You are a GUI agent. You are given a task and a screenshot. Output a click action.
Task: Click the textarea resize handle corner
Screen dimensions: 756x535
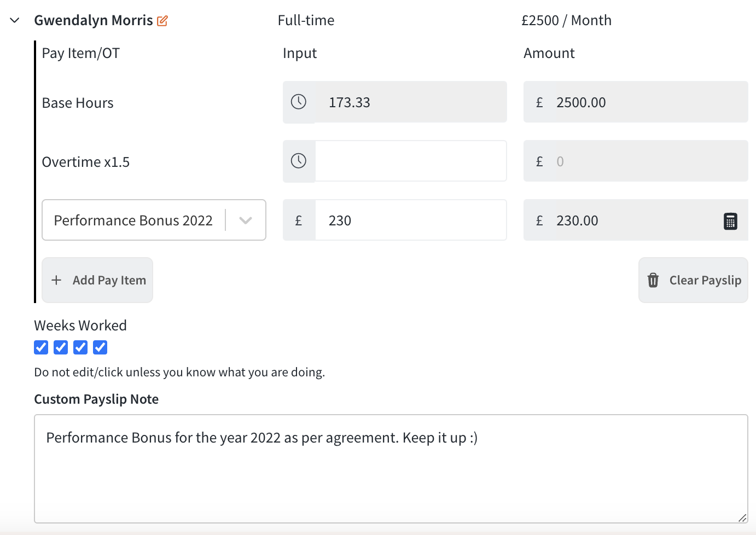click(x=742, y=517)
